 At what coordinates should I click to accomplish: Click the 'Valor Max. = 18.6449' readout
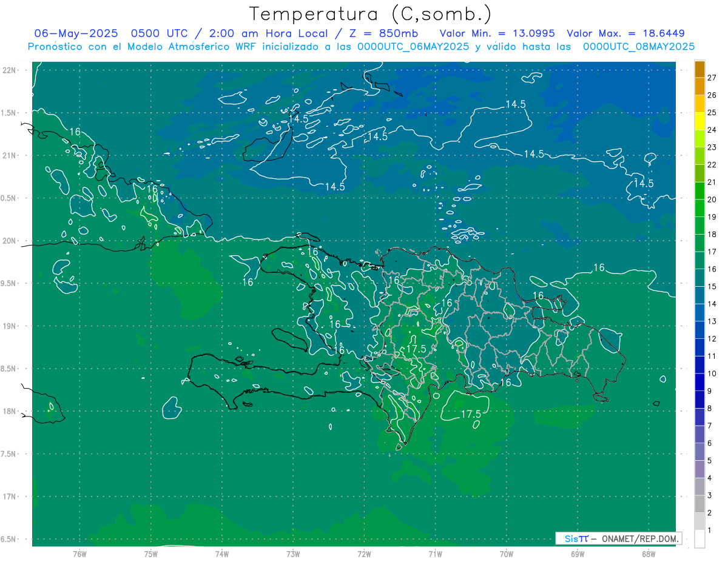626,33
